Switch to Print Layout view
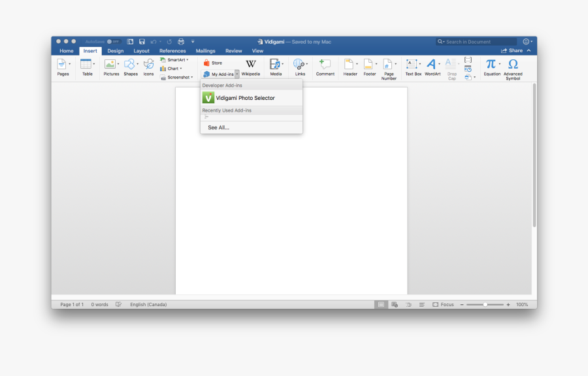 [x=381, y=304]
